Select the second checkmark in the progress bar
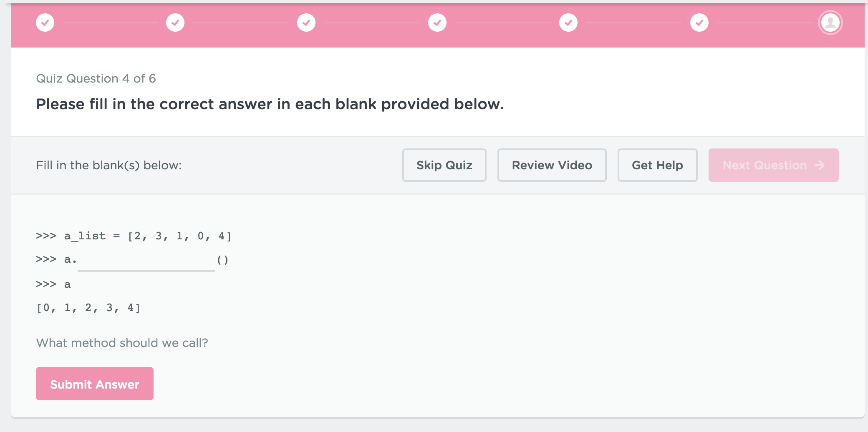This screenshot has width=868, height=432. point(175,23)
